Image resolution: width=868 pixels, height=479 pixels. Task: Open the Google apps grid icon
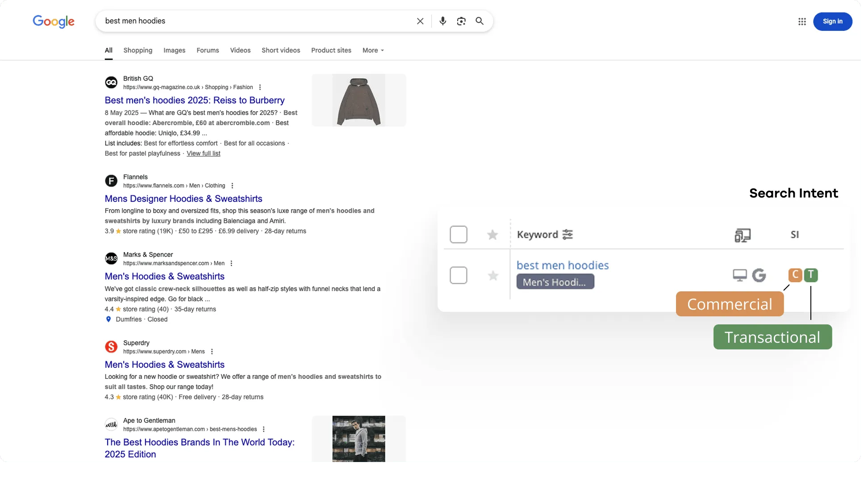pyautogui.click(x=802, y=21)
